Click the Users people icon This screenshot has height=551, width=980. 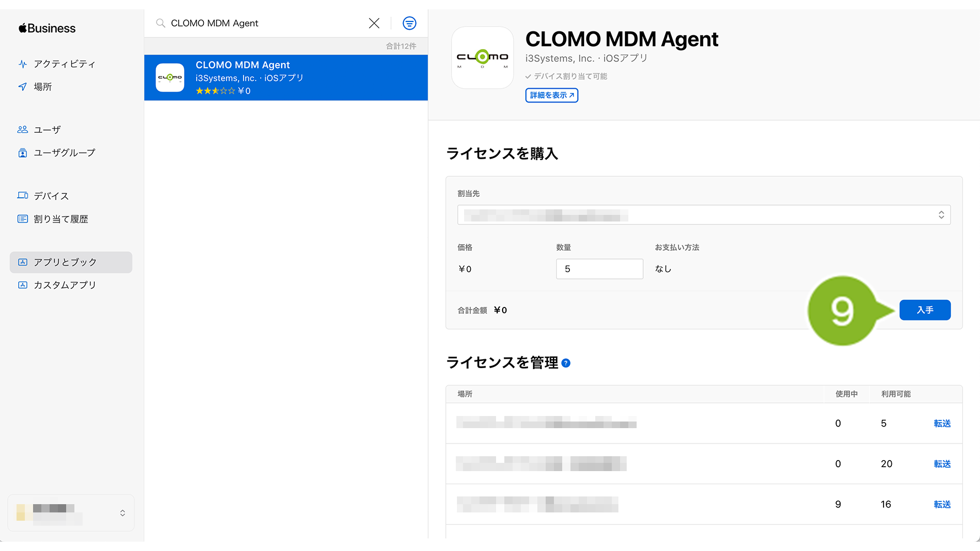click(x=23, y=129)
